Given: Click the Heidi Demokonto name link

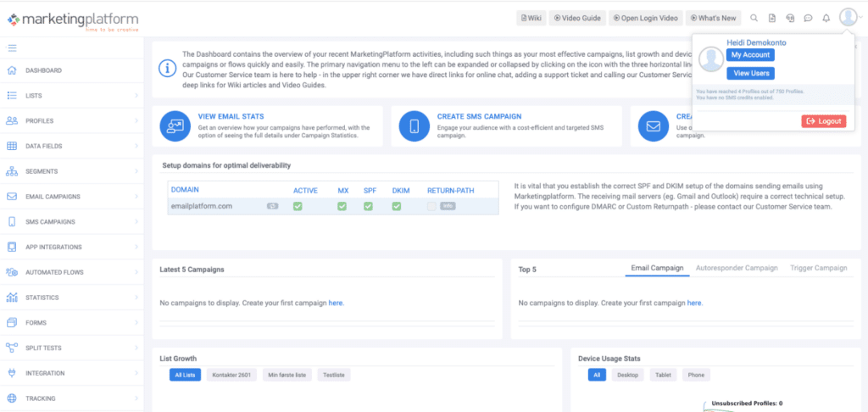Looking at the screenshot, I should pos(755,42).
